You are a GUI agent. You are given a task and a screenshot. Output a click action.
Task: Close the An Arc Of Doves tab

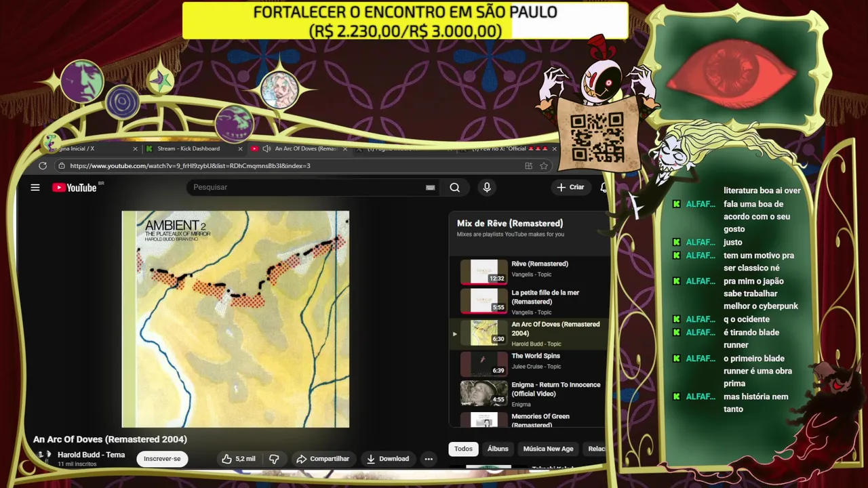345,148
